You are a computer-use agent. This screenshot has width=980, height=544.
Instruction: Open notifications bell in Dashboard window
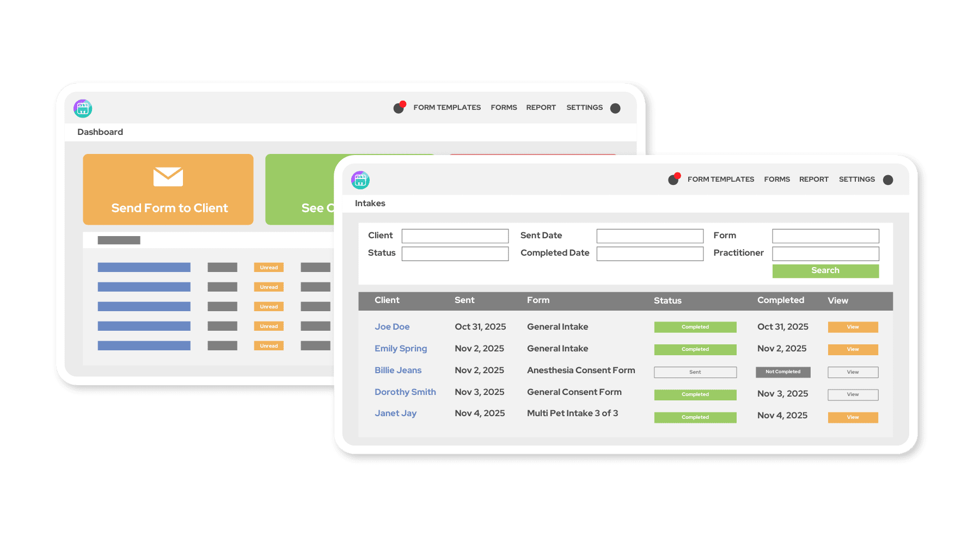pyautogui.click(x=399, y=108)
